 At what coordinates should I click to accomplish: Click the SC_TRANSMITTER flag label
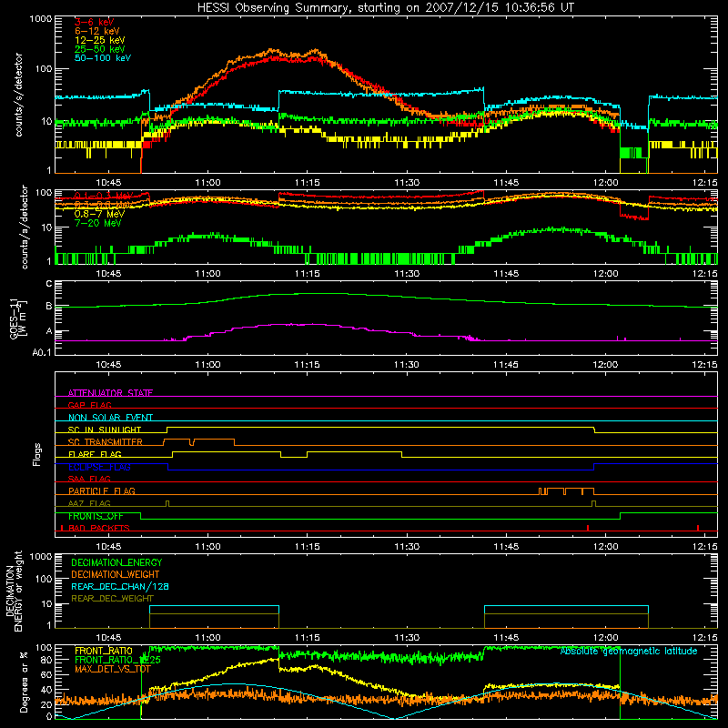point(106,442)
